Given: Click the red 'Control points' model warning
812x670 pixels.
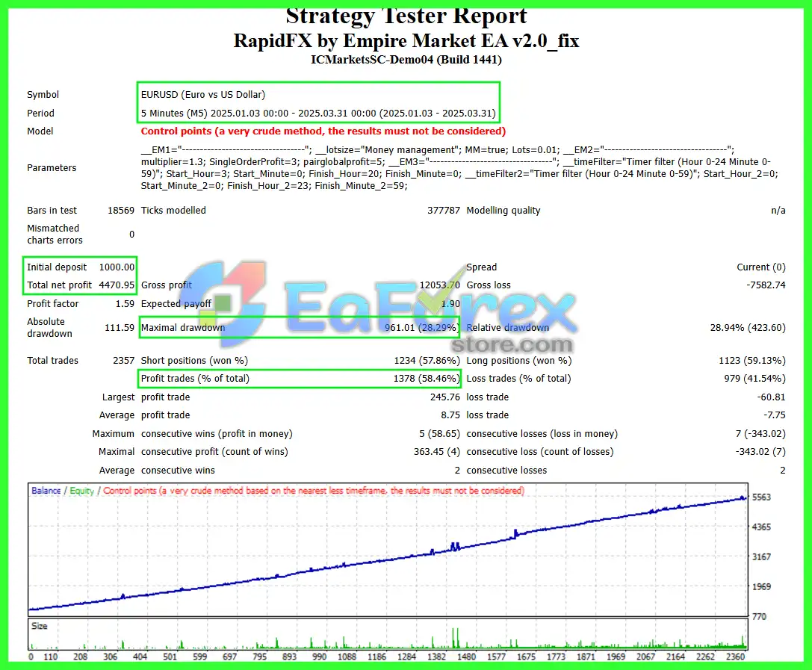Looking at the screenshot, I should [x=323, y=131].
